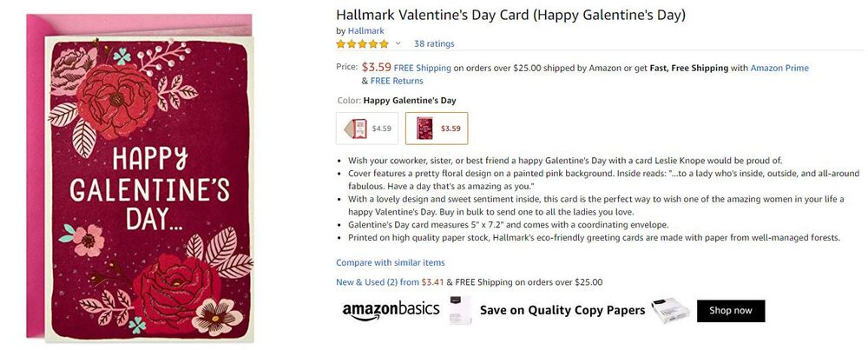The width and height of the screenshot is (868, 350).
Task: Select the $4.59 color option swatch
Action: tap(368, 129)
